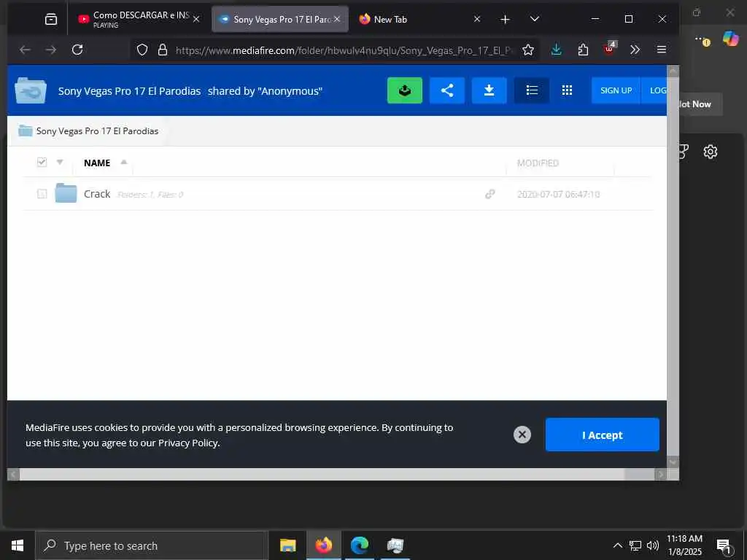This screenshot has width=747, height=560.
Task: Switch to grid view layout
Action: (567, 90)
